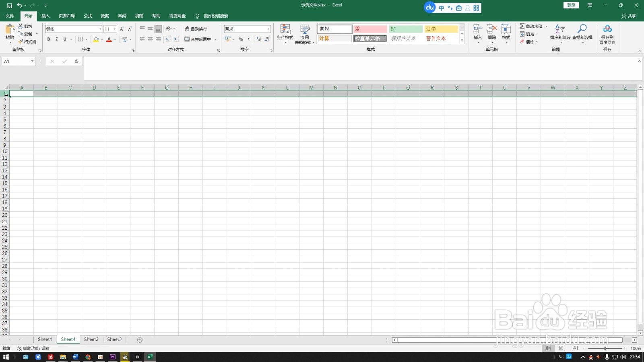This screenshot has width=644, height=362.
Task: Switch to the Sheet2 worksheet tab
Action: point(91,339)
